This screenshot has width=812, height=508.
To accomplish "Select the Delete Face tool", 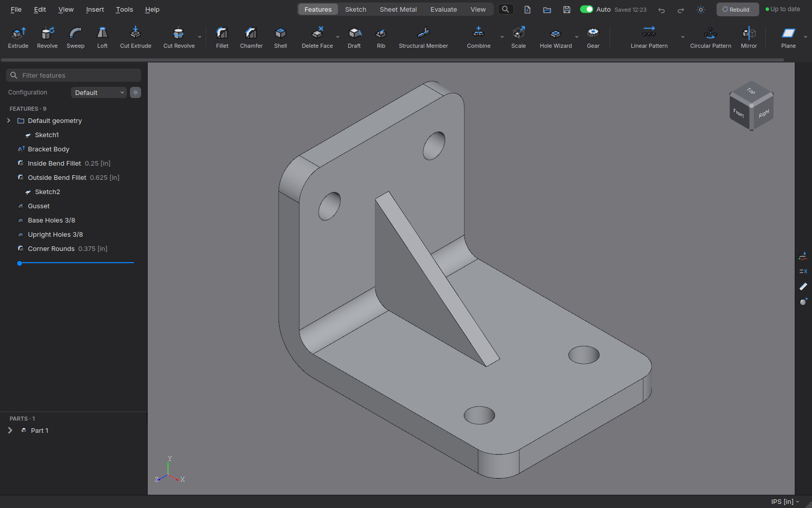I will (x=317, y=38).
